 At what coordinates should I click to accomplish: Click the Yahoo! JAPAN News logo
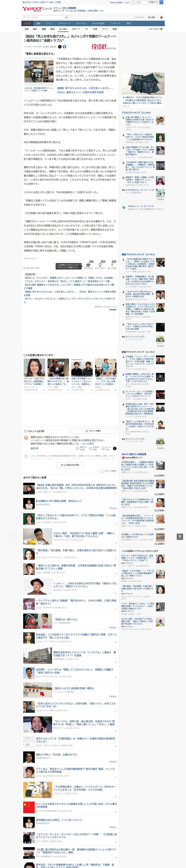37,9
